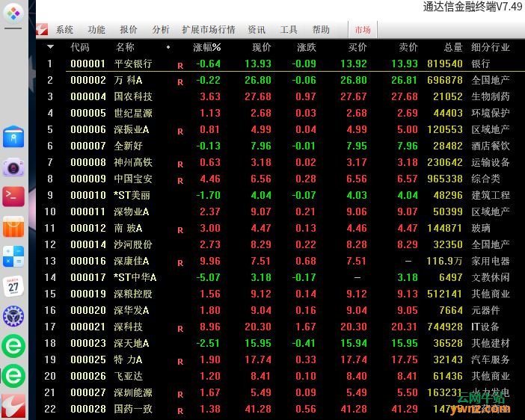Select stock 深物业A in the list
The width and height of the screenshot is (525, 420).
click(132, 211)
